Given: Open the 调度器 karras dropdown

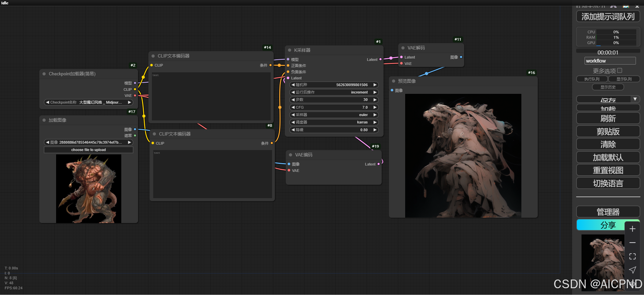Looking at the screenshot, I should 334,122.
